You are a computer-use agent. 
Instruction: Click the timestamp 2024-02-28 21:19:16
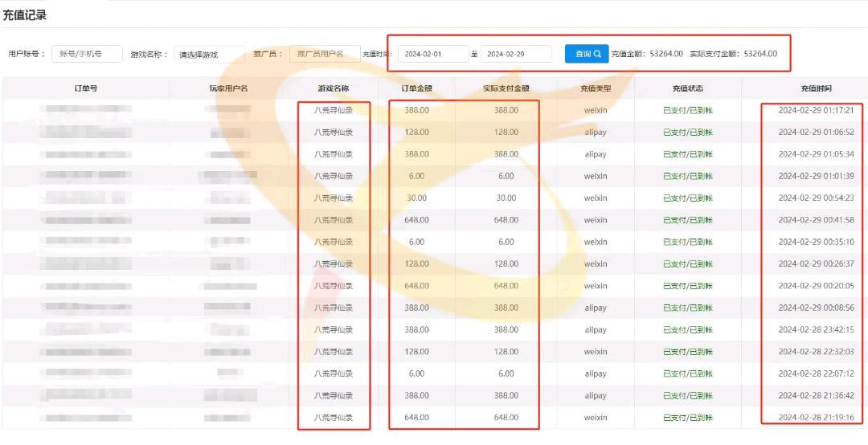tap(816, 418)
